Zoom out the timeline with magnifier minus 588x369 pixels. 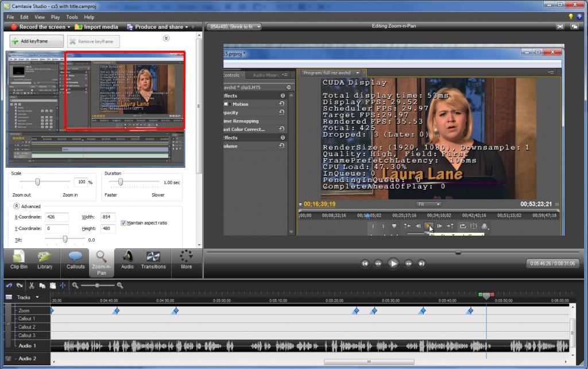pyautogui.click(x=75, y=285)
